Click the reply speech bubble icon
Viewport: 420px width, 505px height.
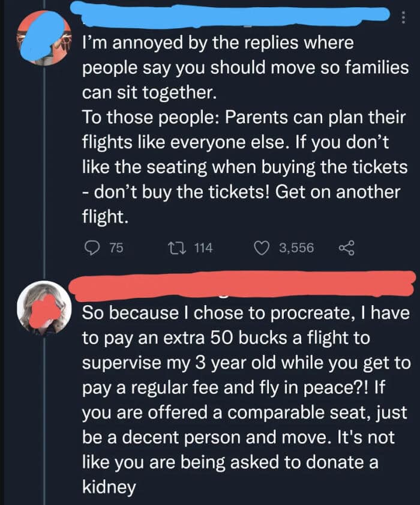(x=91, y=247)
